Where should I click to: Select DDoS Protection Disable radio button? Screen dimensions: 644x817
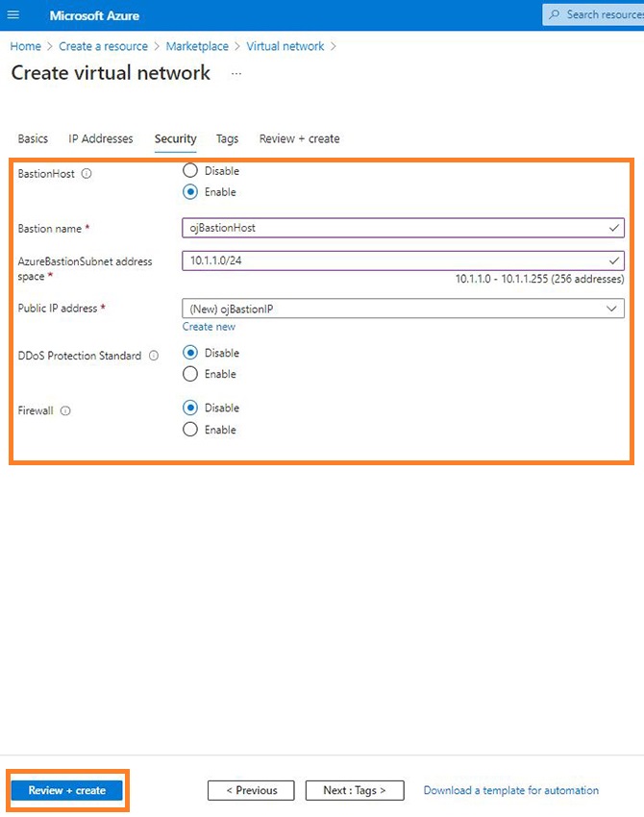click(x=190, y=353)
